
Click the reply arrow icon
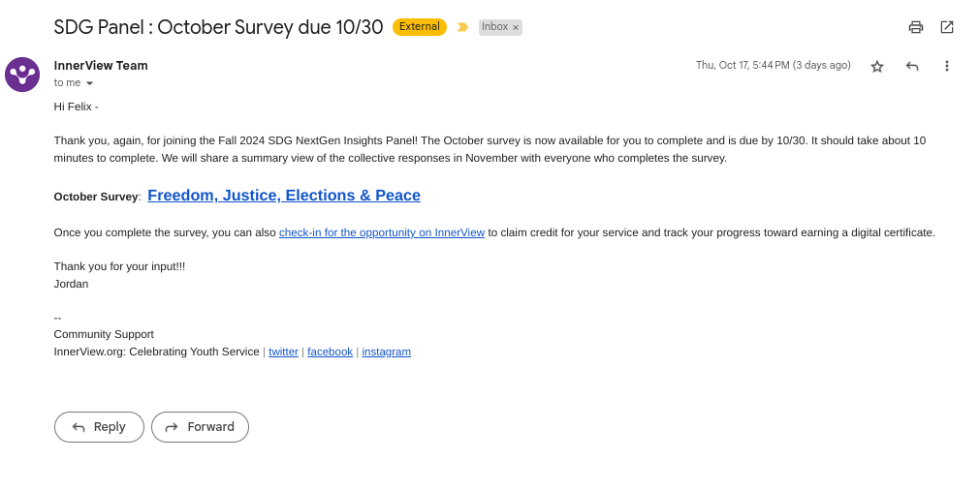912,66
